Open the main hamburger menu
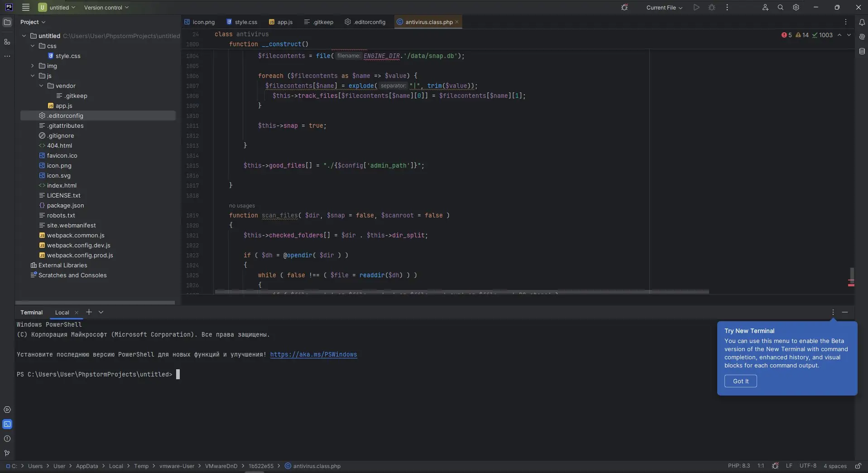The height and width of the screenshot is (473, 868). click(26, 7)
